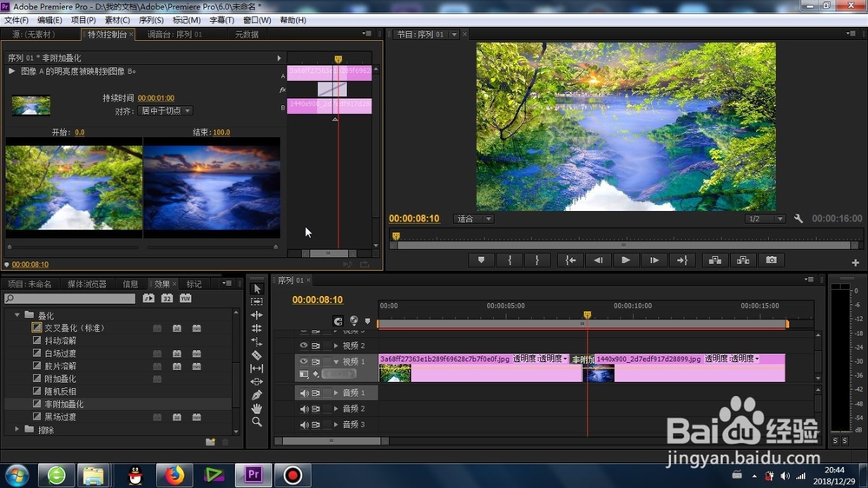Image resolution: width=868 pixels, height=488 pixels.
Task: Select the Rate Stretch tool
Action: click(x=257, y=342)
